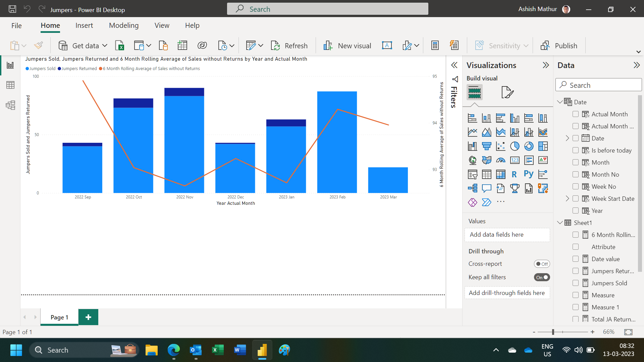Collapse the Sheet1 table in Data pane
Viewport: 644px width, 362px height.
point(559,223)
